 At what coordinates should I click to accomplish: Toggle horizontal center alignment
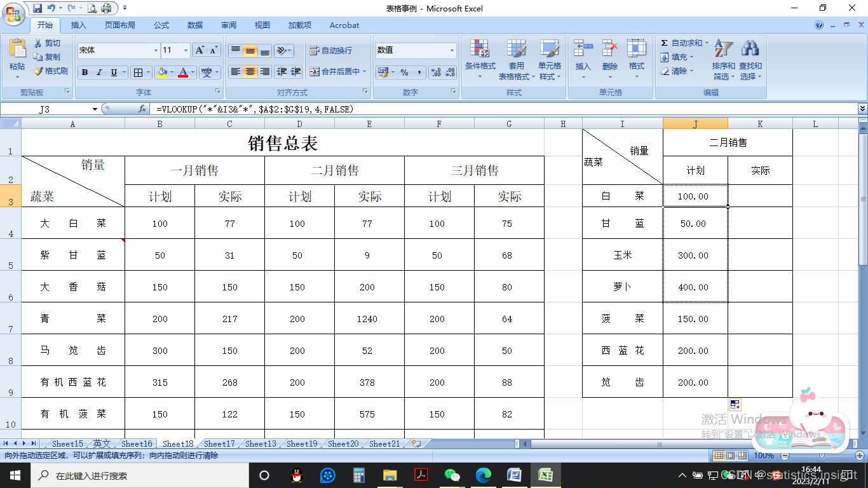[250, 72]
